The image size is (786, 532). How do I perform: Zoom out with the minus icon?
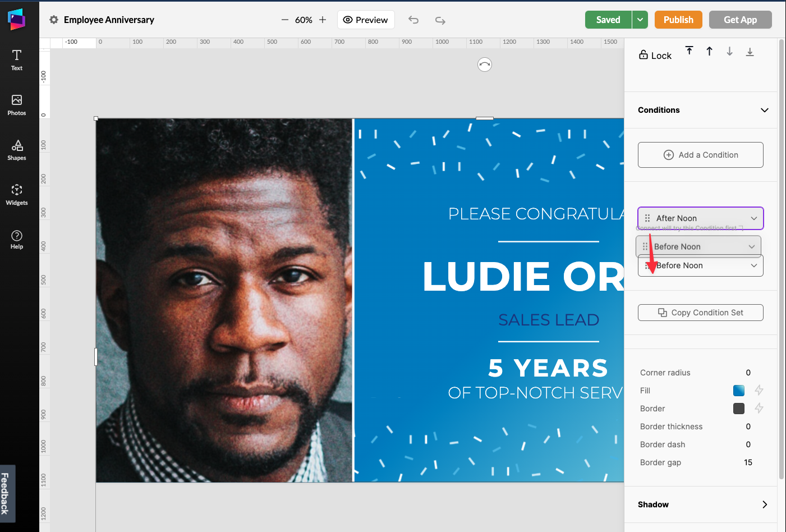click(x=285, y=20)
